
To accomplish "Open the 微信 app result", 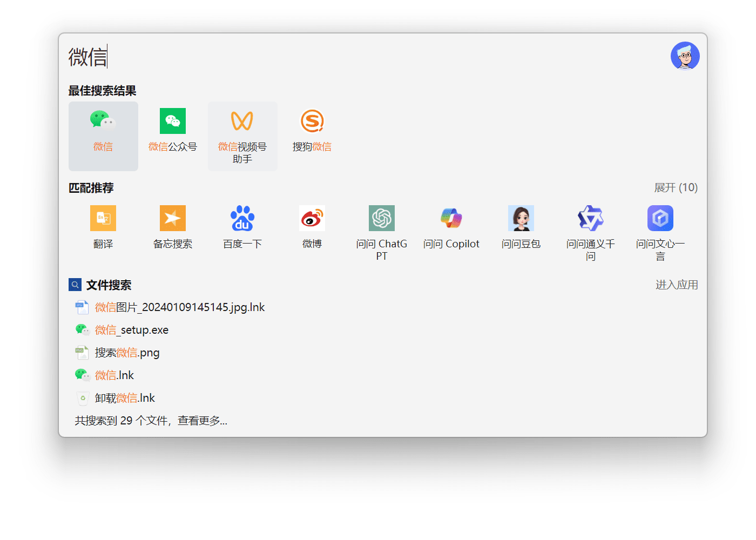I will [x=103, y=136].
